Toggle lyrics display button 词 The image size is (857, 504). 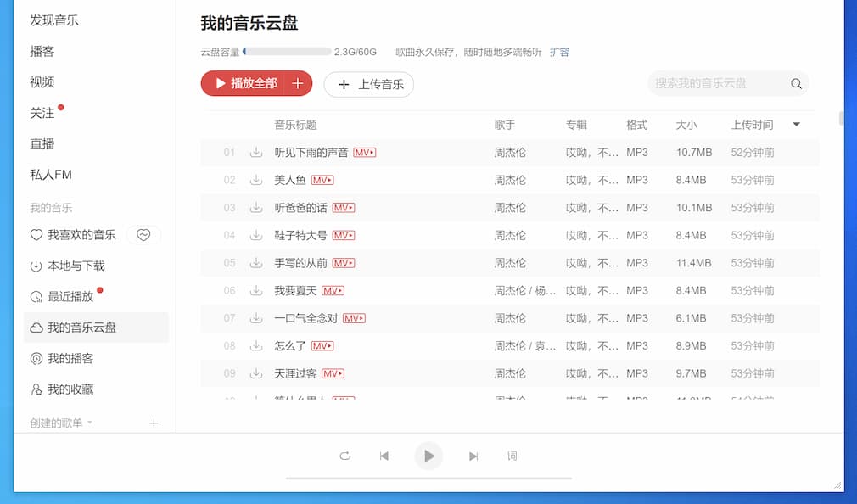pyautogui.click(x=513, y=456)
